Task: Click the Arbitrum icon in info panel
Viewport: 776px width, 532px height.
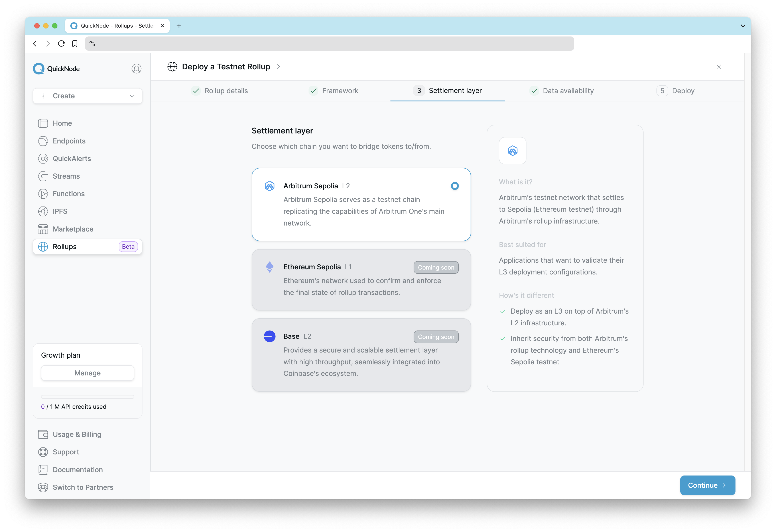Action: pyautogui.click(x=512, y=151)
